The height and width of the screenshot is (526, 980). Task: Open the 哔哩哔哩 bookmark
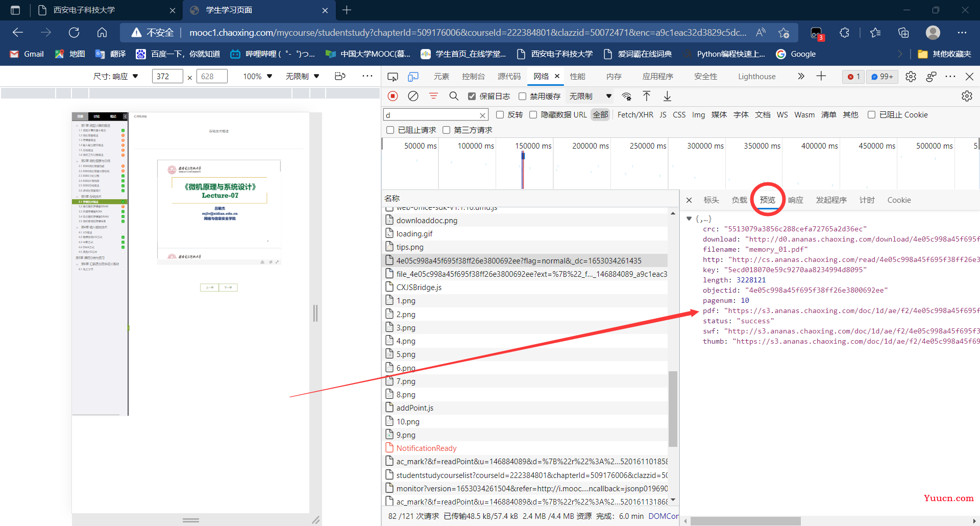(x=273, y=54)
